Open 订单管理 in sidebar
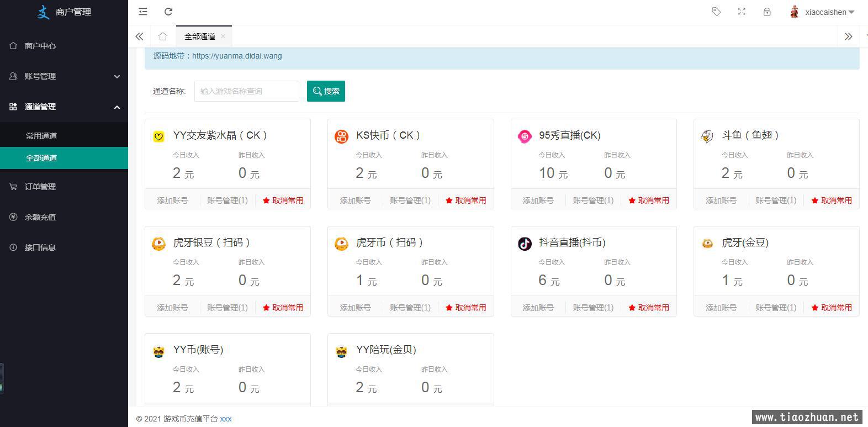The height and width of the screenshot is (427, 868). pos(64,187)
